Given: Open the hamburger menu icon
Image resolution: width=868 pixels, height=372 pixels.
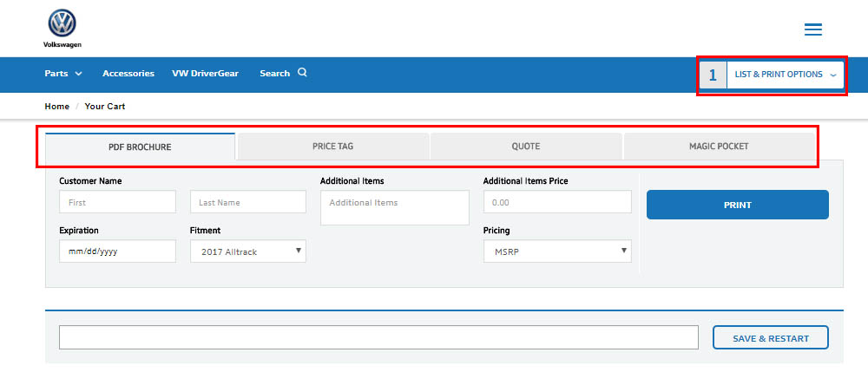Looking at the screenshot, I should click(813, 29).
